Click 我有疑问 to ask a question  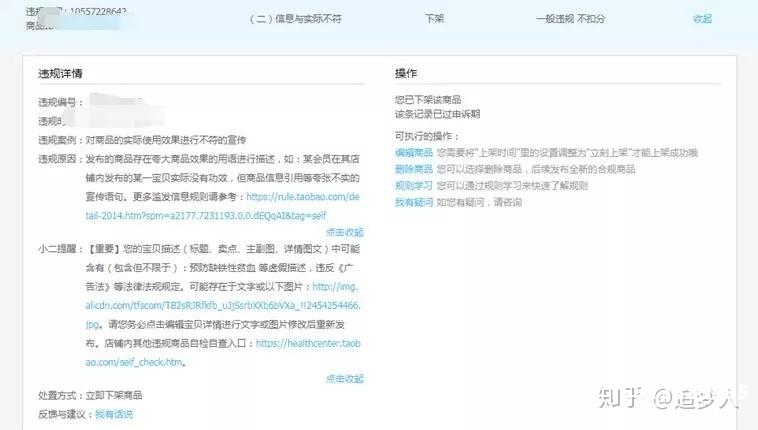point(414,202)
